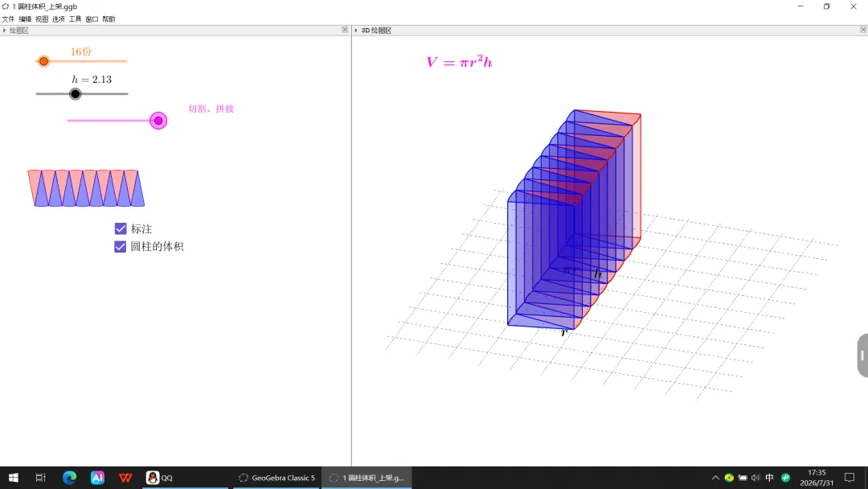Expand the 3D 绘图区 style bar arrow

tap(356, 31)
